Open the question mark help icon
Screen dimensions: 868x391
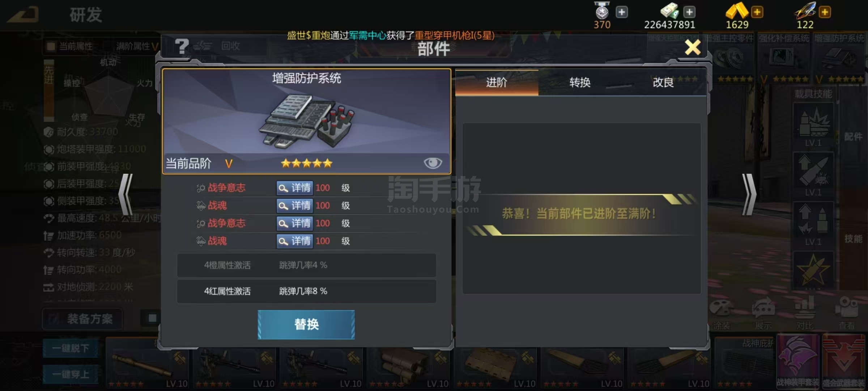(x=182, y=46)
